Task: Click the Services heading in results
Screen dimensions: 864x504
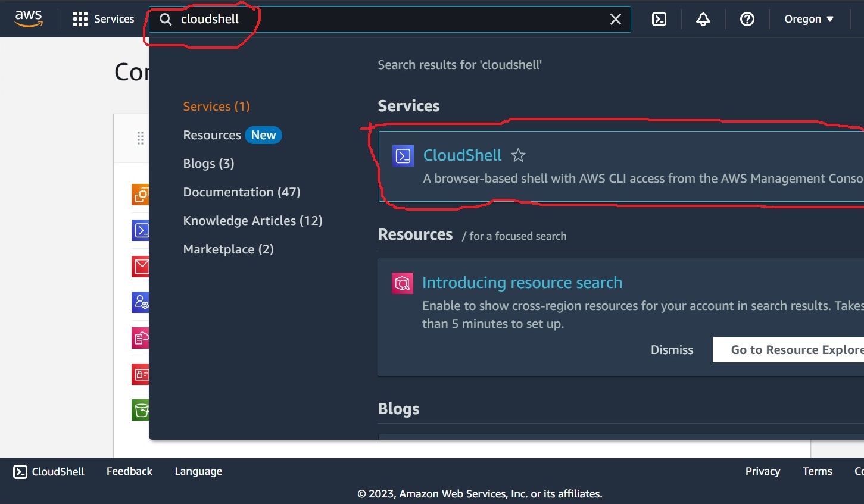Action: [x=408, y=106]
